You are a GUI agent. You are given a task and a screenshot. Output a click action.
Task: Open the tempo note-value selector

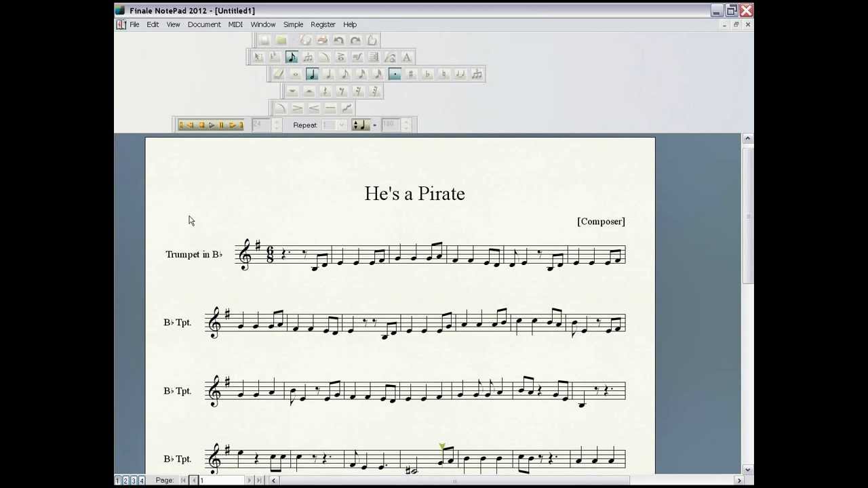(361, 125)
